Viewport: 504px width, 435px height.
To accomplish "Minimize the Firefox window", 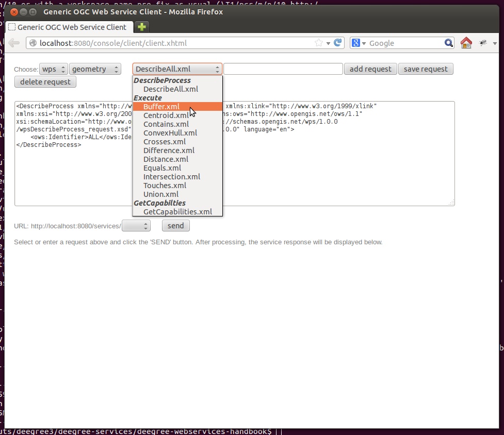I will 23,12.
